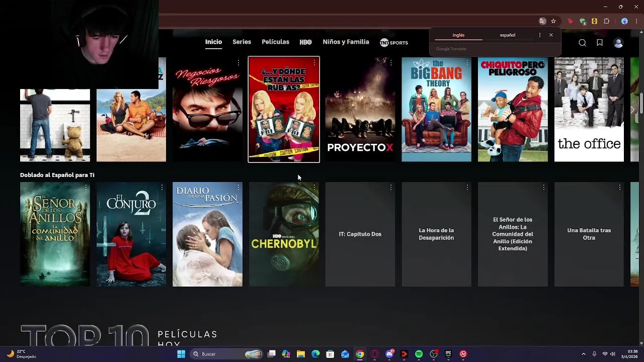Click the Google Chrome taskbar icon

pyautogui.click(x=360, y=354)
